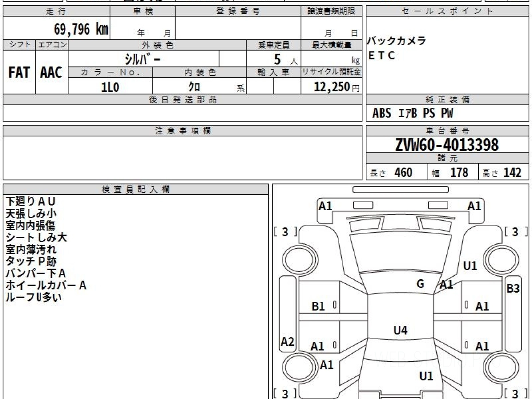The height and width of the screenshot is (399, 532).
Task: Click the 譲渡書類期限 header cell
Action: coord(332,12)
